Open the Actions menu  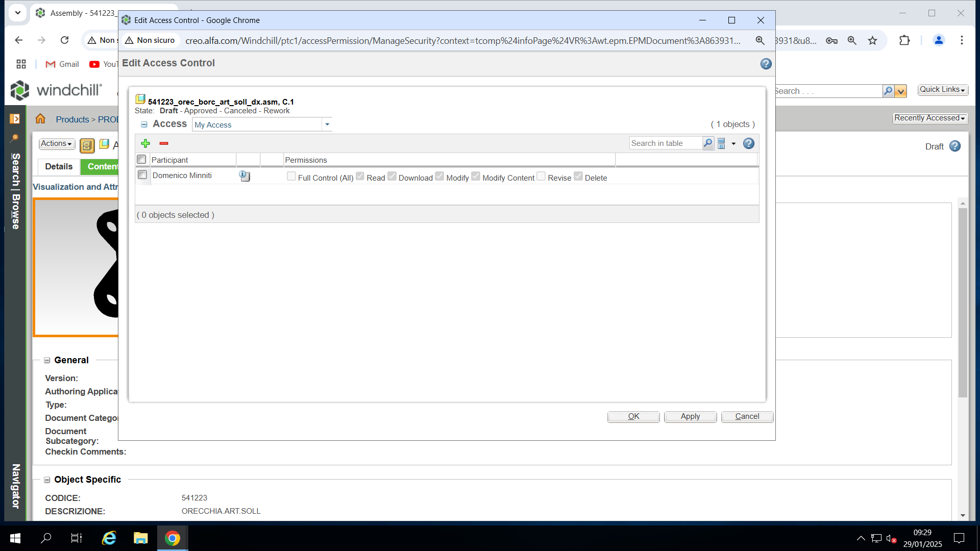56,143
